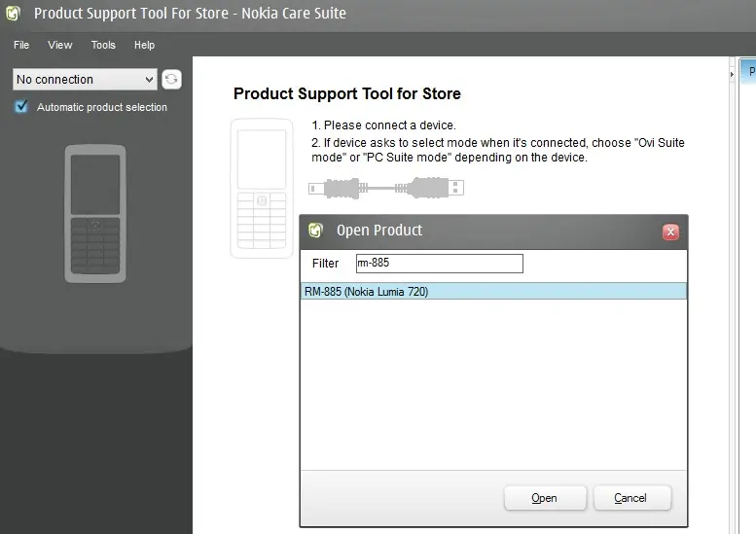
Task: Select RM-885 (Nokia Lumia 720) entry
Action: coord(493,291)
